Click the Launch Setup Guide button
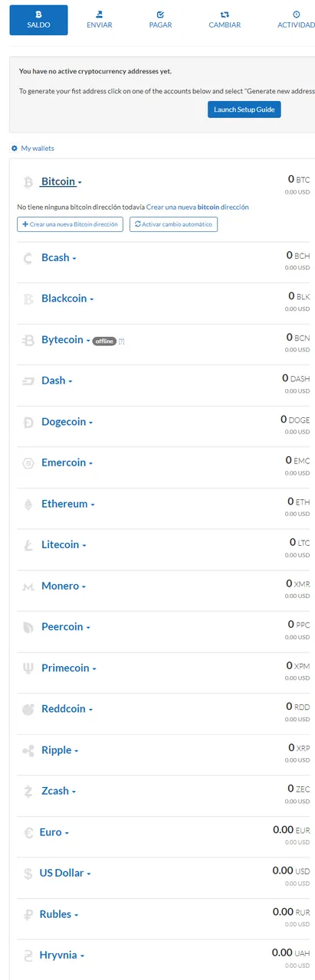Screen dimensions: 315x980 244,109
